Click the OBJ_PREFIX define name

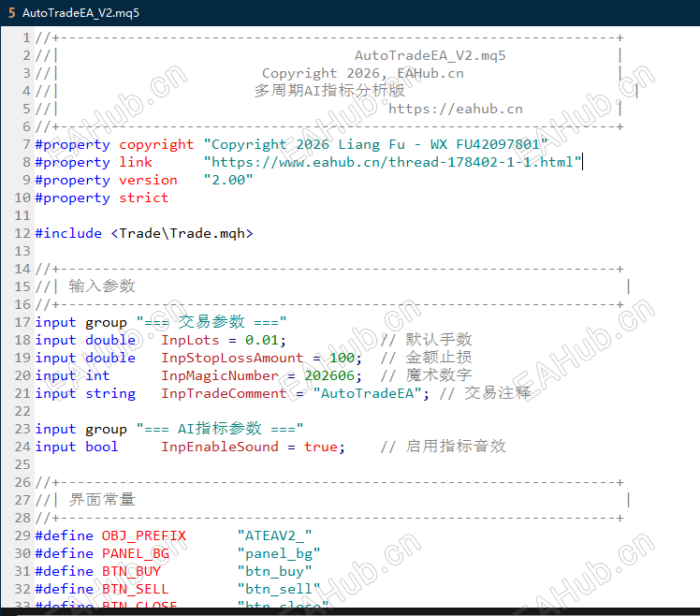point(144,535)
